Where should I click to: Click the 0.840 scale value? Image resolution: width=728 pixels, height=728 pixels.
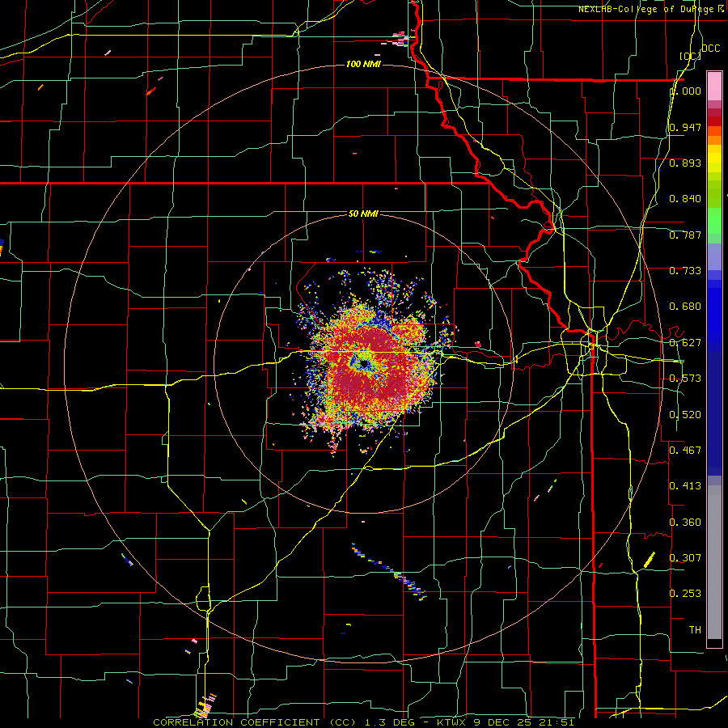point(685,199)
